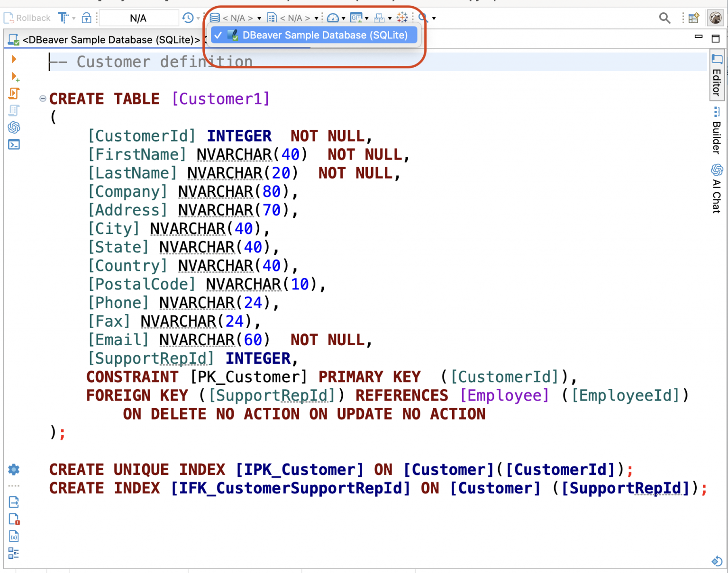Minimize the editor panel
Image resolution: width=728 pixels, height=573 pixels.
[698, 36]
